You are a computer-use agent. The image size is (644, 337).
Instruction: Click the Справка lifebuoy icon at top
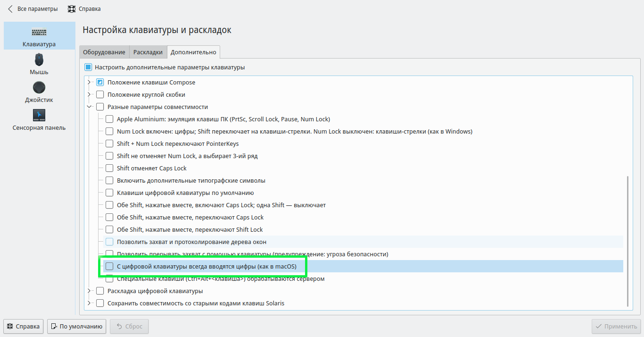point(72,8)
